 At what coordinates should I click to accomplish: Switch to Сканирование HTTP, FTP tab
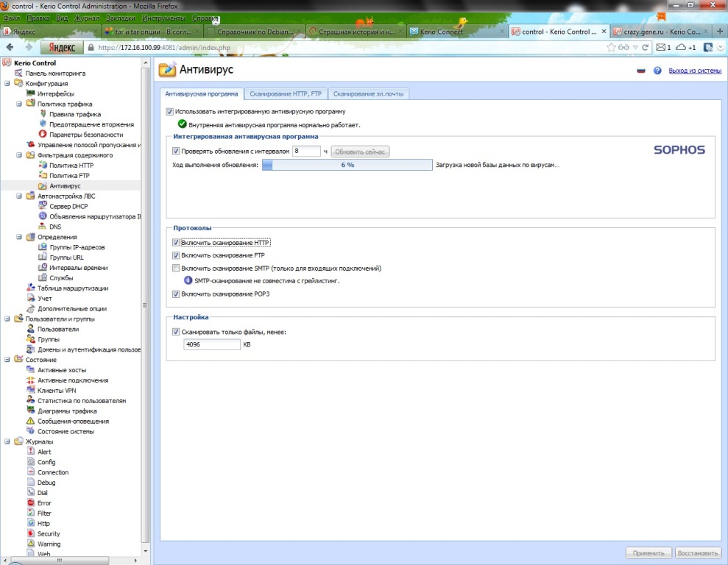286,94
